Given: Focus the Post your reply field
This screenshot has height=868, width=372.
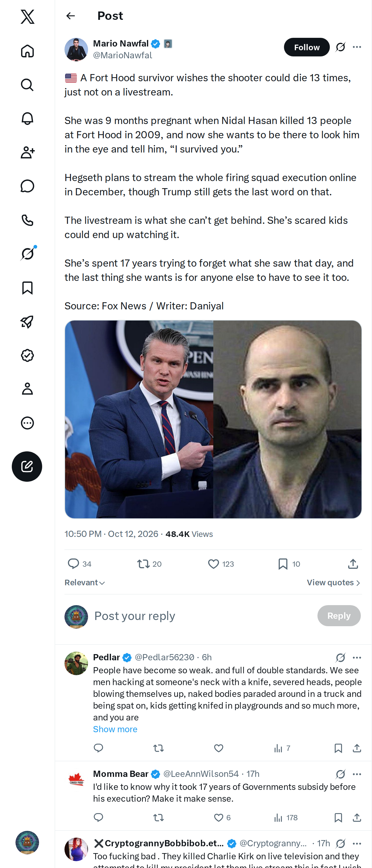Looking at the screenshot, I should 202,616.
